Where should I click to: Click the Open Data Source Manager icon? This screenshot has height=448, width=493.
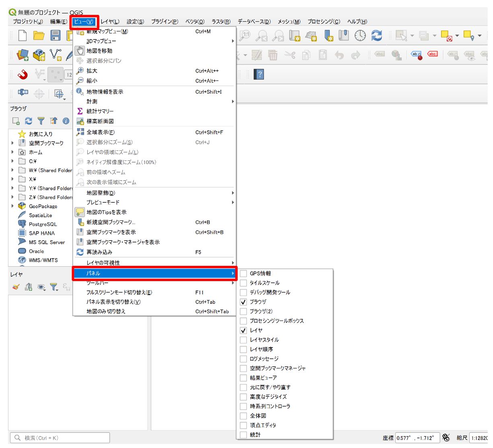(23, 55)
